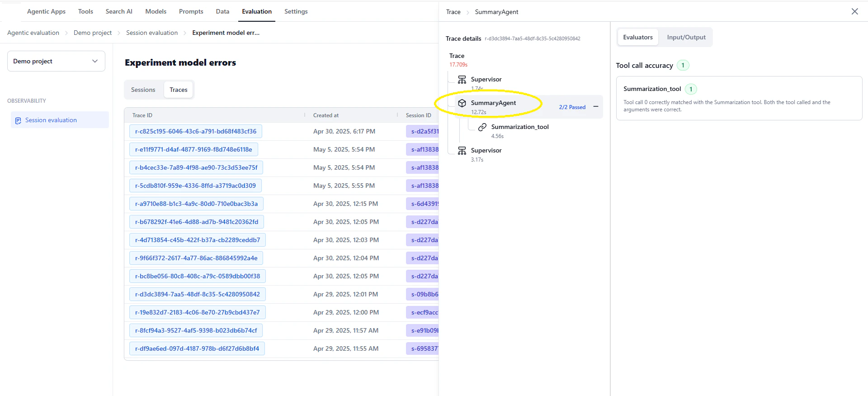Open session s-695837 link
This screenshot has width=868, height=396.
click(x=423, y=348)
